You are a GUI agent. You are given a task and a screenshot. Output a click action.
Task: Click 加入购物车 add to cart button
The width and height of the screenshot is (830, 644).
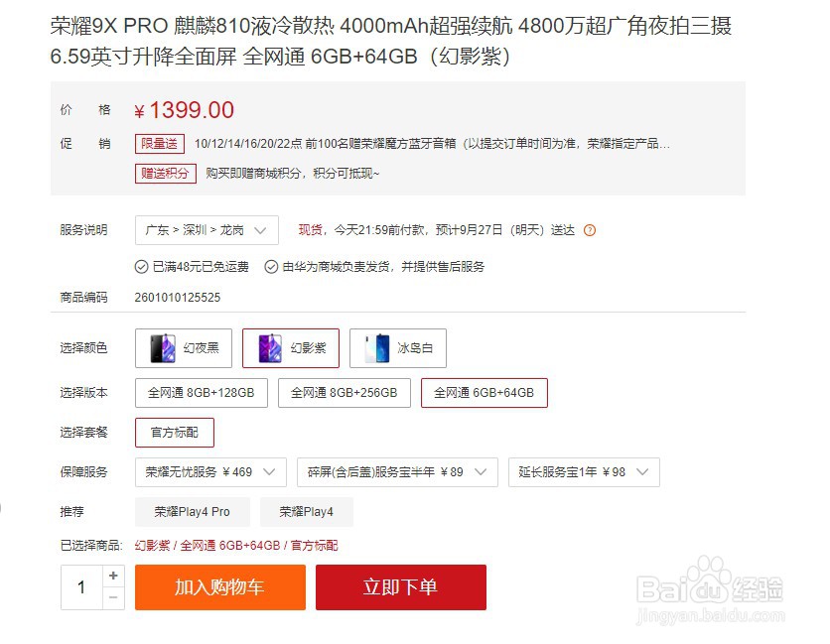click(220, 587)
